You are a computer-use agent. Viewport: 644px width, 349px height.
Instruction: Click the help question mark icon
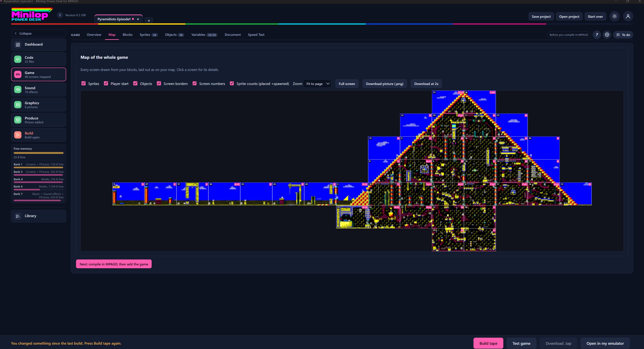[597, 35]
